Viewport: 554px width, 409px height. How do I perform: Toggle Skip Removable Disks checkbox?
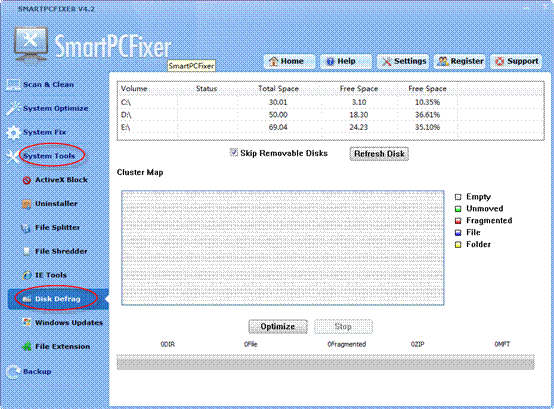point(234,153)
